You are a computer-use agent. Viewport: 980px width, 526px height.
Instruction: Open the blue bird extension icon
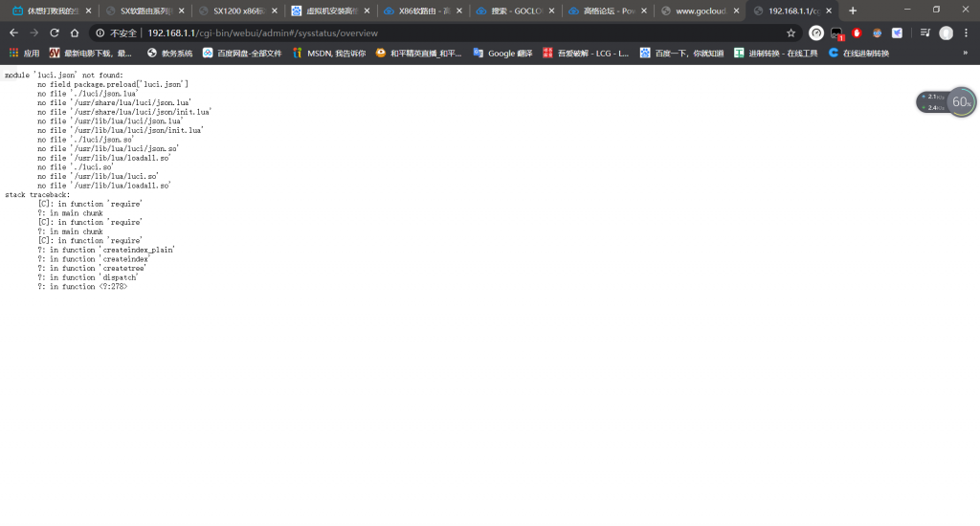(x=897, y=33)
